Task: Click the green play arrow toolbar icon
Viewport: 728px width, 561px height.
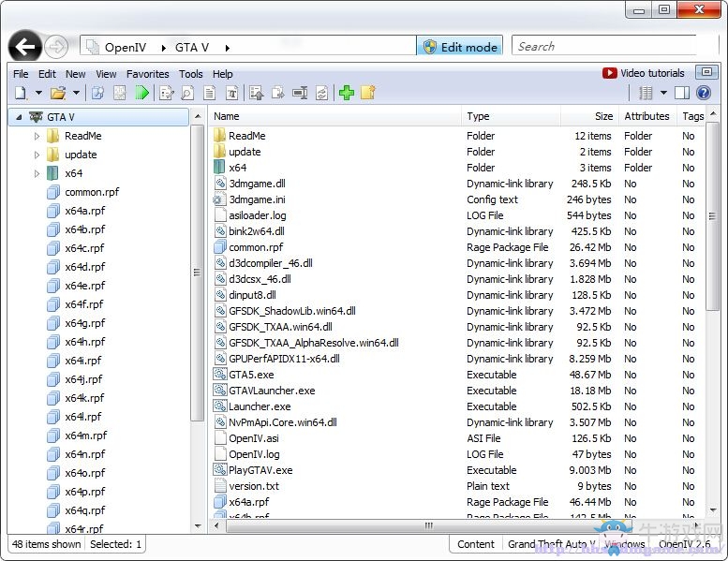Action: [x=142, y=94]
